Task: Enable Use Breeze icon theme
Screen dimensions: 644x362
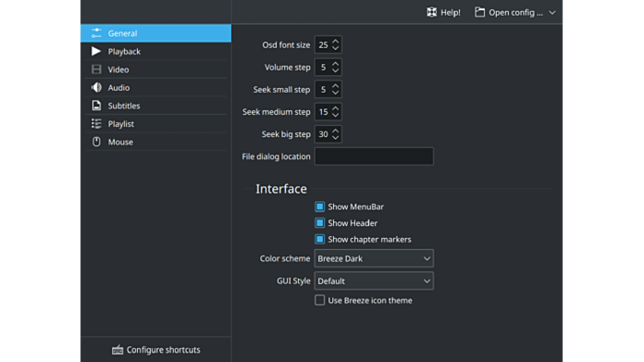Action: 319,300
